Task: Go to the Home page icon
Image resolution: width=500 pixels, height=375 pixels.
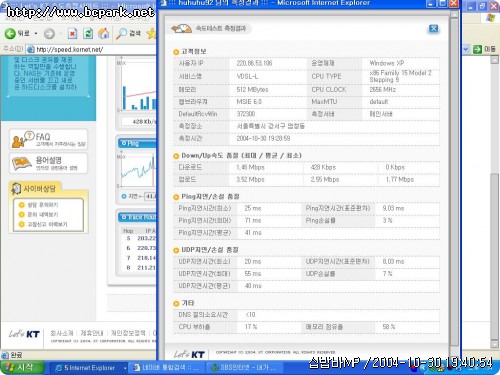Action: click(x=104, y=33)
